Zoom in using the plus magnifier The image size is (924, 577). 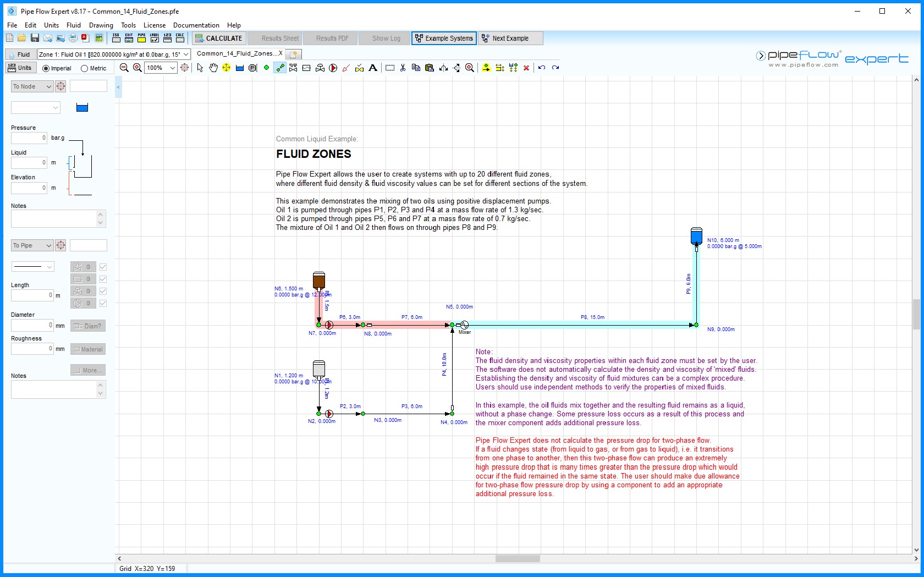(137, 68)
